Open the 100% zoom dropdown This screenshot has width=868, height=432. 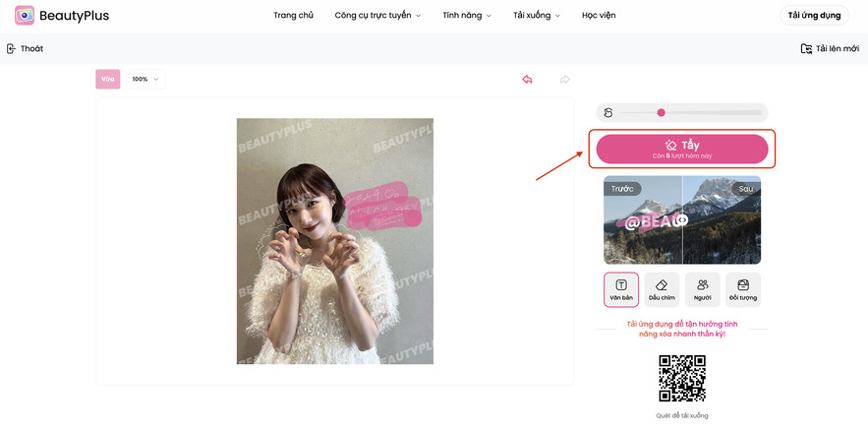[145, 79]
